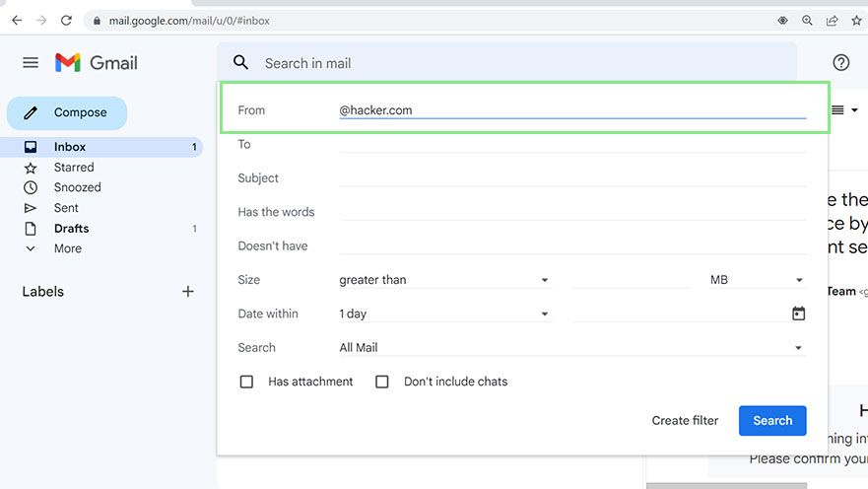The height and width of the screenshot is (489, 868).
Task: Reload the page in browser
Action: tap(66, 20)
